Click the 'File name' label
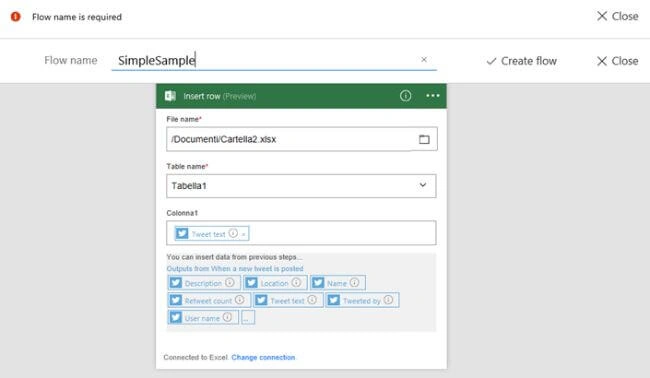Image resolution: width=650 pixels, height=378 pixels. (x=183, y=119)
